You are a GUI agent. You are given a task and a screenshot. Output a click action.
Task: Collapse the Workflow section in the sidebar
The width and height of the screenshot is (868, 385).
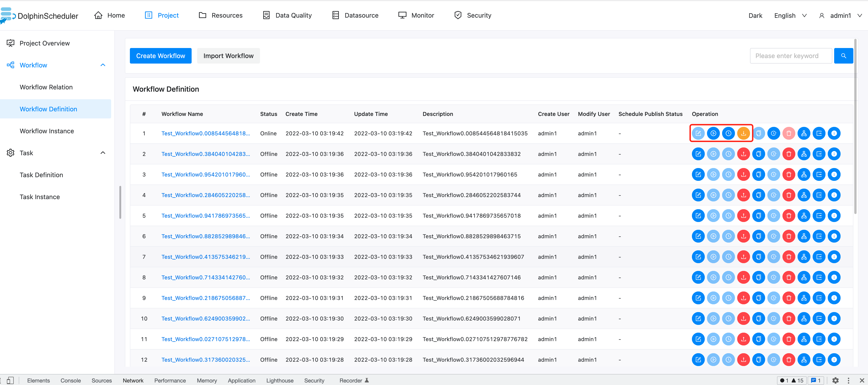(103, 65)
